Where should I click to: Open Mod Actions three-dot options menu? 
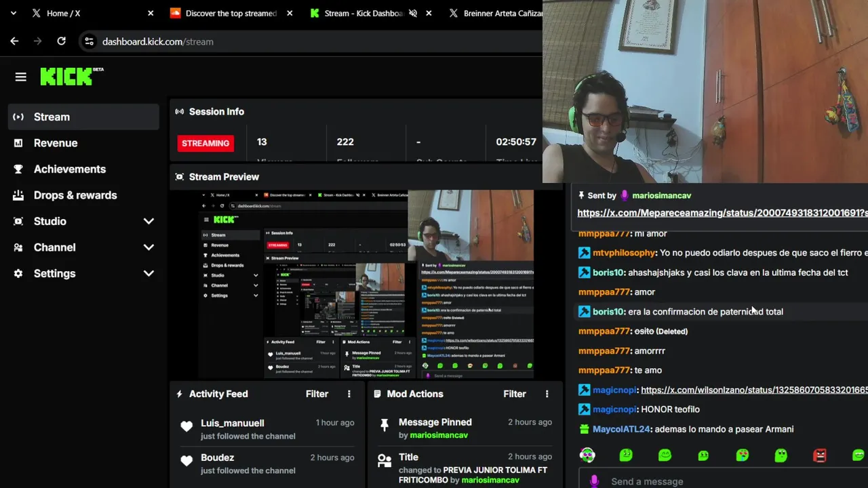pos(547,394)
